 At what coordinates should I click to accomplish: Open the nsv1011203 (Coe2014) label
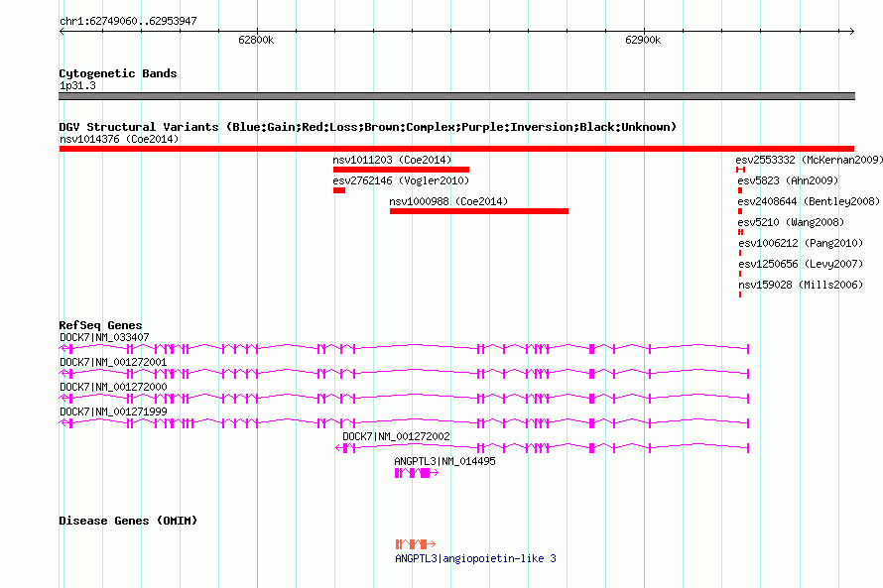click(392, 160)
